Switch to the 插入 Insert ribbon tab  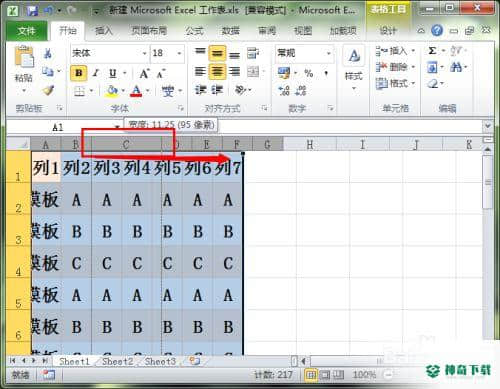tap(104, 31)
